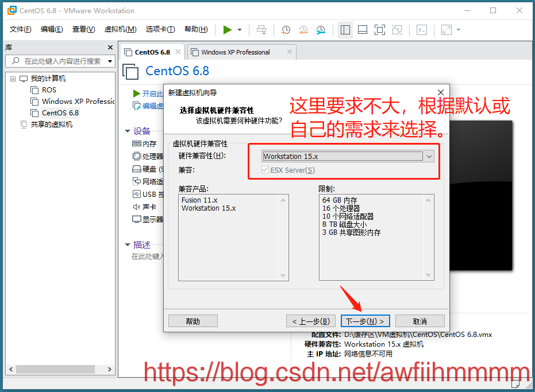The height and width of the screenshot is (392, 535).
Task: Click the library search input field
Action: click(59, 61)
